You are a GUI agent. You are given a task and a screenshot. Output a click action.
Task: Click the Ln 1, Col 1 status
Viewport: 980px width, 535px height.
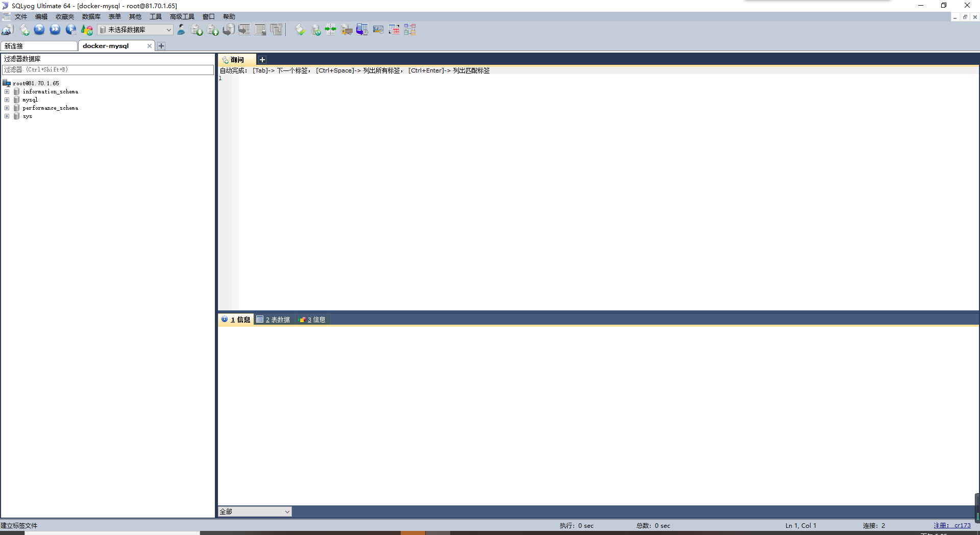coord(801,525)
